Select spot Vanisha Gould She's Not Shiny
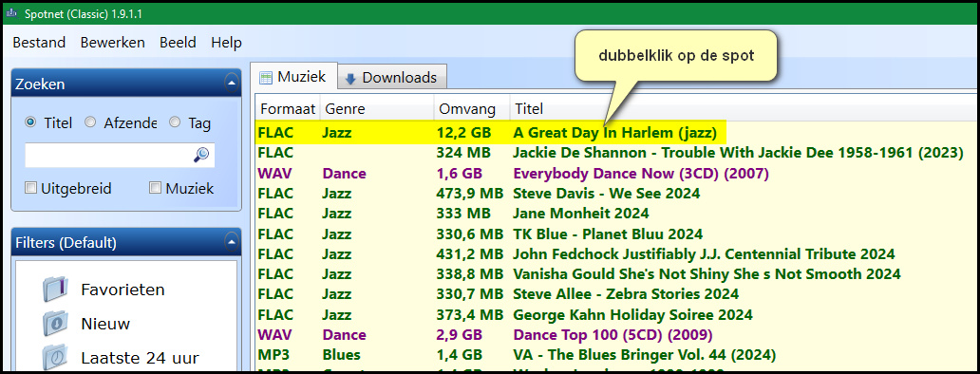 point(707,274)
